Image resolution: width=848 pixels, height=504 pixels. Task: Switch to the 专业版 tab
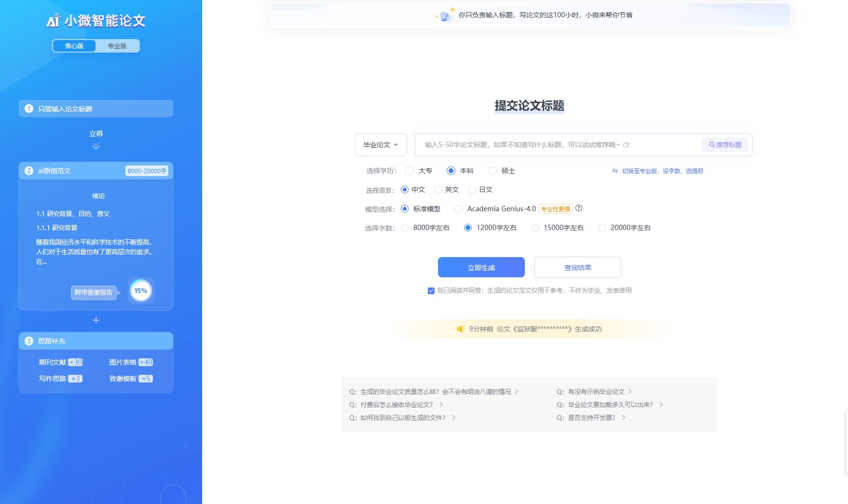[x=118, y=46]
